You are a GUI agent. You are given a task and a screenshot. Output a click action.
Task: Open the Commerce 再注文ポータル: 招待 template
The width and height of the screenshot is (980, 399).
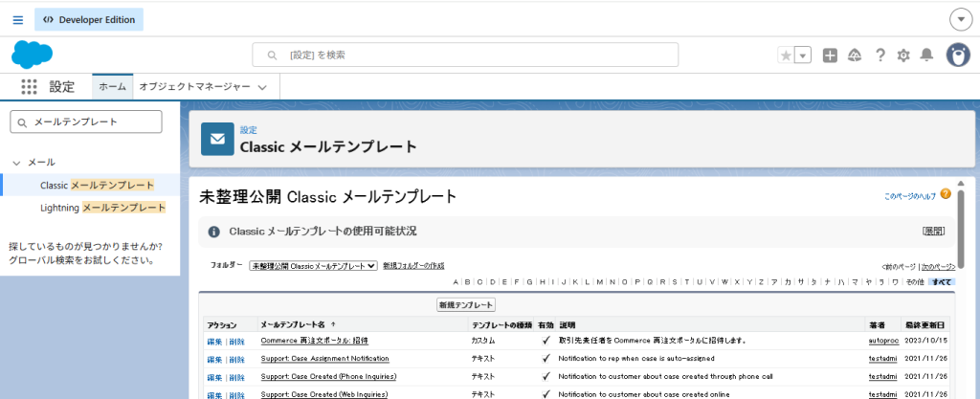coord(314,341)
